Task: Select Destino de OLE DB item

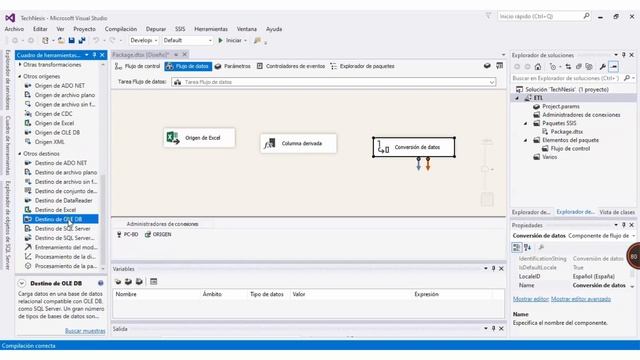Action: [60, 219]
